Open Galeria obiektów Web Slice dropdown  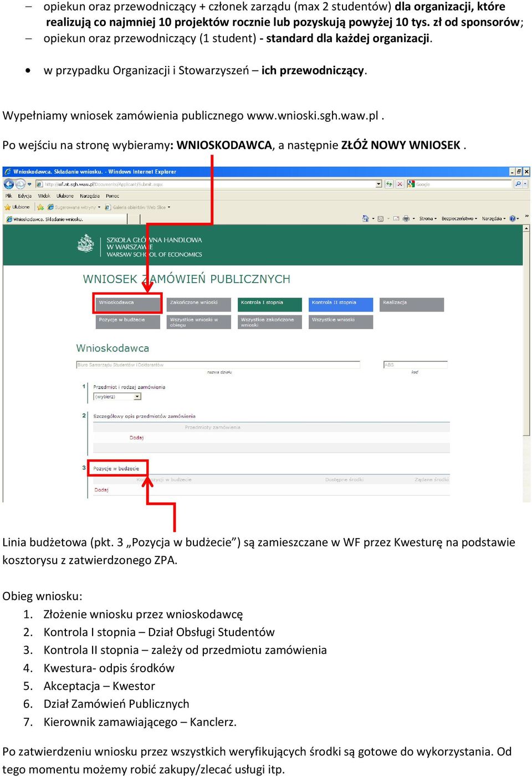click(x=138, y=207)
